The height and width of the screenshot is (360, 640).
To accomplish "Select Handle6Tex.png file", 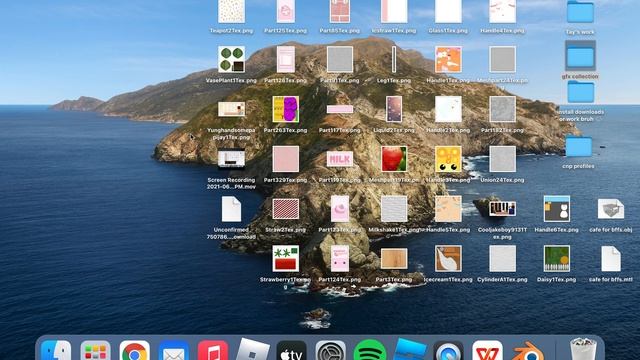I will [557, 209].
